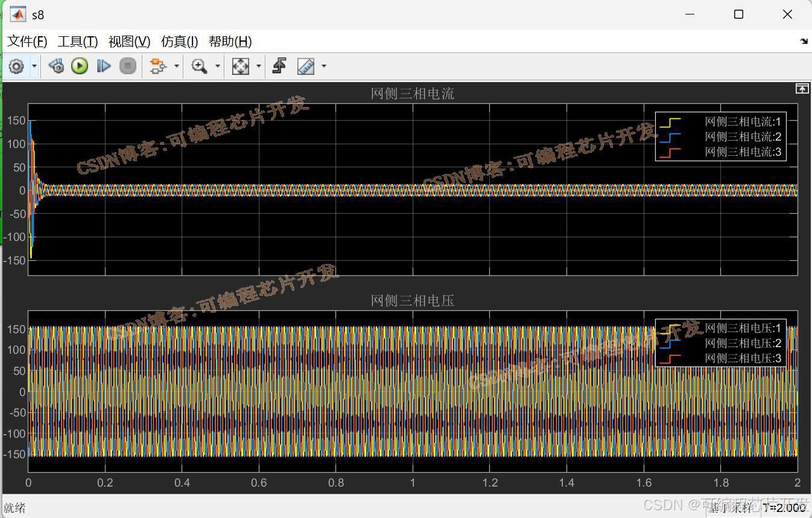Click the step back simulation button

click(x=56, y=66)
